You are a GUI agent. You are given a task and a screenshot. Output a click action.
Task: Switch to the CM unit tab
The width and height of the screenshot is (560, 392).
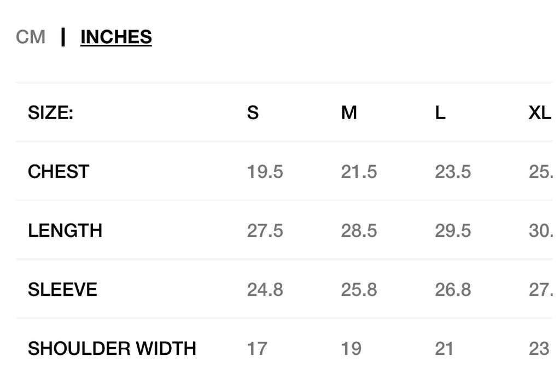pyautogui.click(x=31, y=37)
